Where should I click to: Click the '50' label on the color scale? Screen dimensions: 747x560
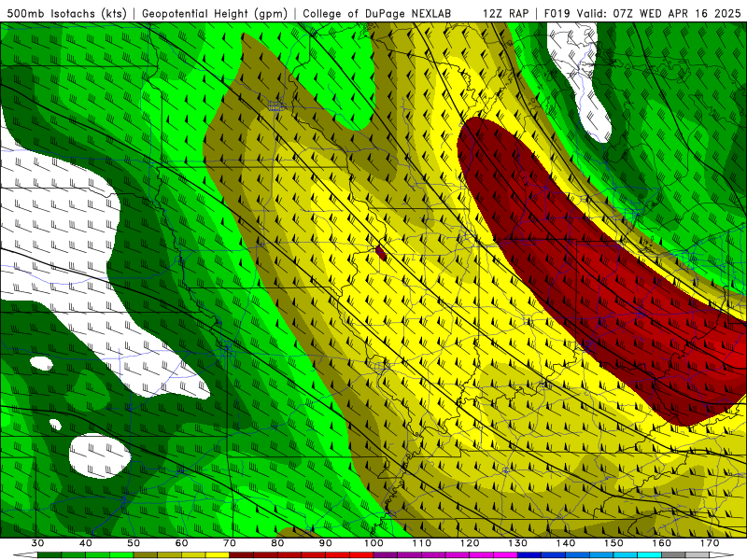coord(134,543)
